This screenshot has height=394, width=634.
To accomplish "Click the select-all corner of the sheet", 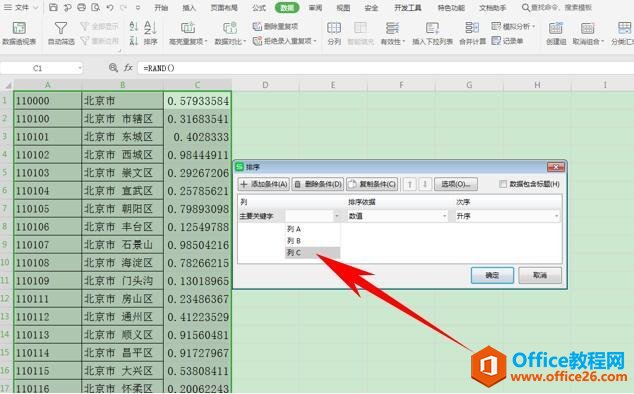I will tap(7, 85).
